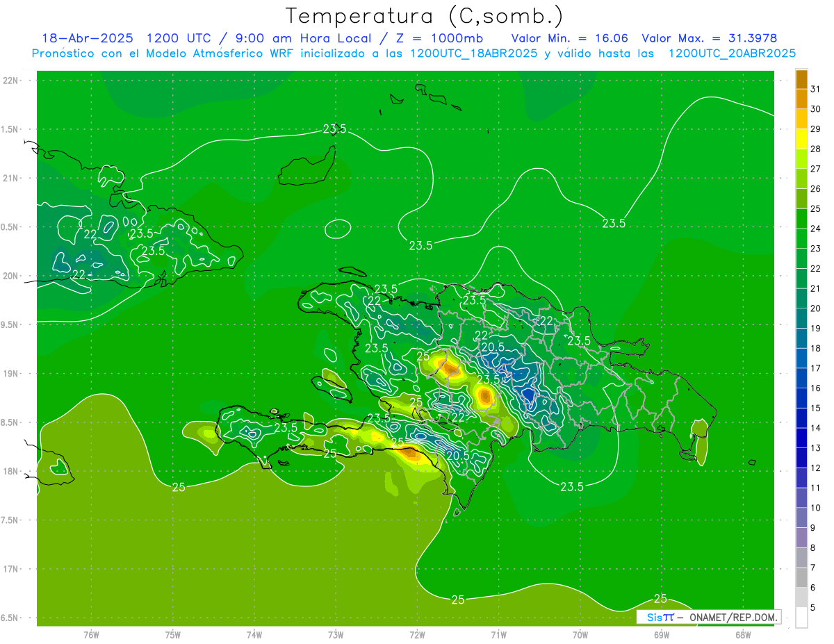Click the "22N" latitude axis label

11,81
